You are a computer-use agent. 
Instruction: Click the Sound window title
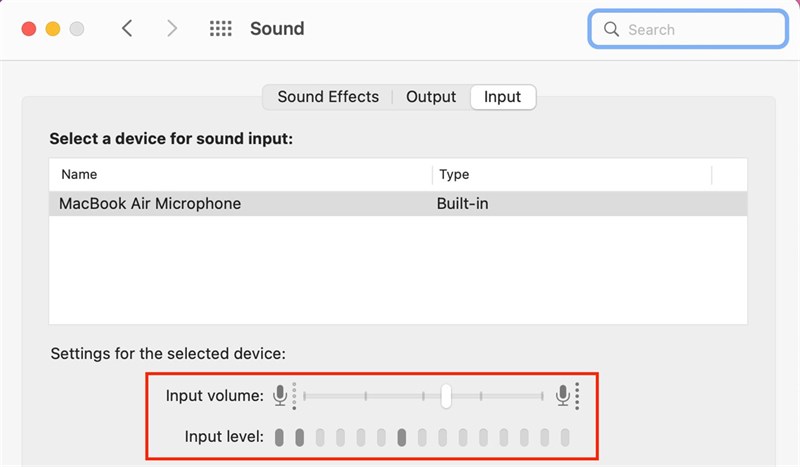[277, 29]
